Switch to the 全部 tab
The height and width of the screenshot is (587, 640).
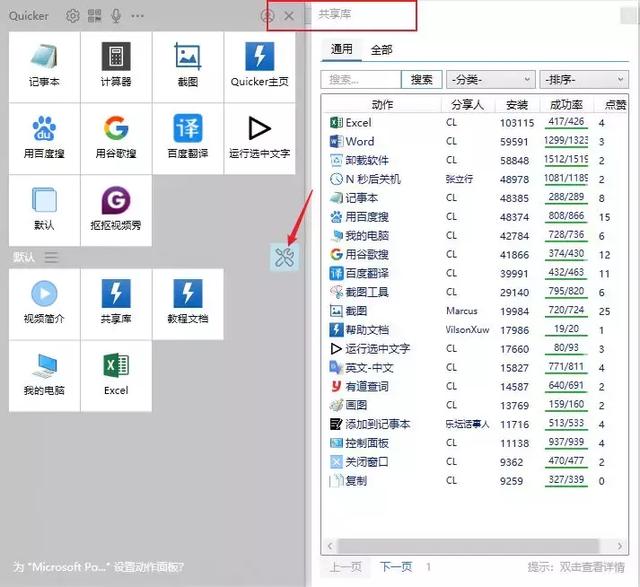381,50
